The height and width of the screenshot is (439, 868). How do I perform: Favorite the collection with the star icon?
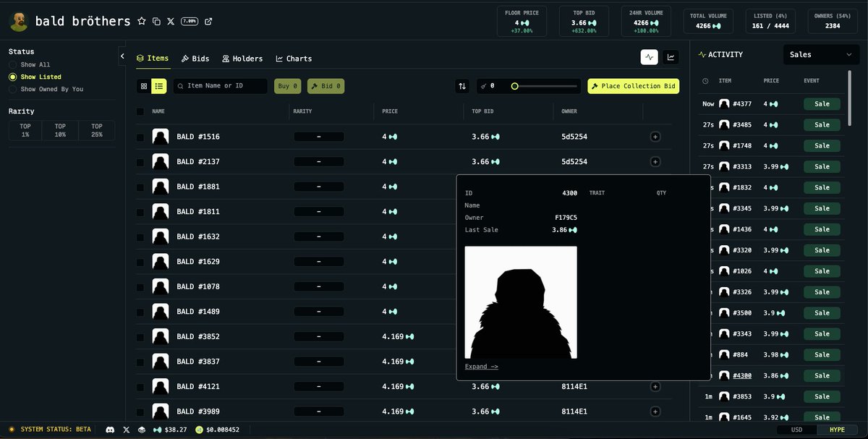142,22
